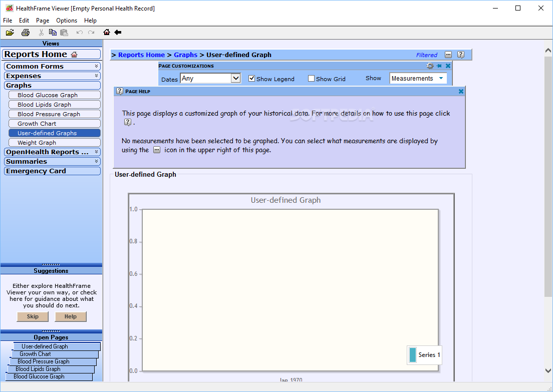Click the Skip button in Suggestions
Viewport: 553px width, 392px height.
point(33,316)
